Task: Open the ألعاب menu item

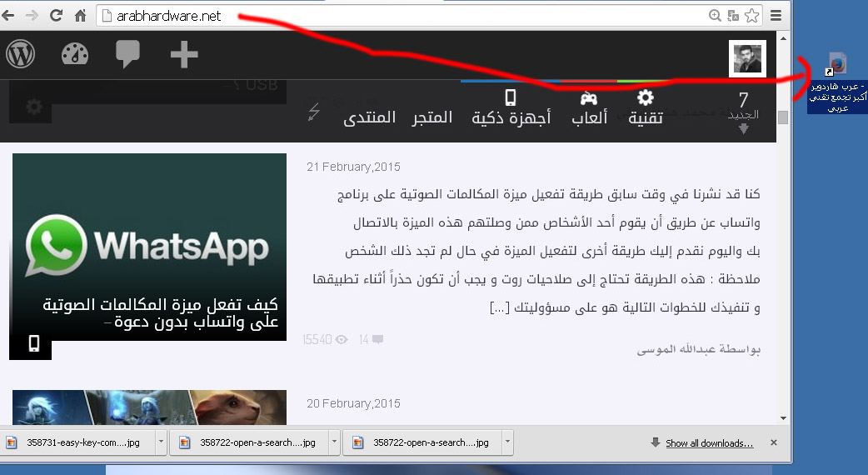Action: coord(589,108)
